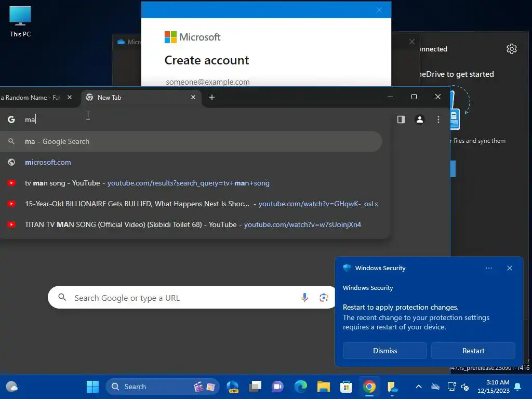This screenshot has width=532, height=399.
Task: Close the Microsoft Create account dialog
Action: 379,10
